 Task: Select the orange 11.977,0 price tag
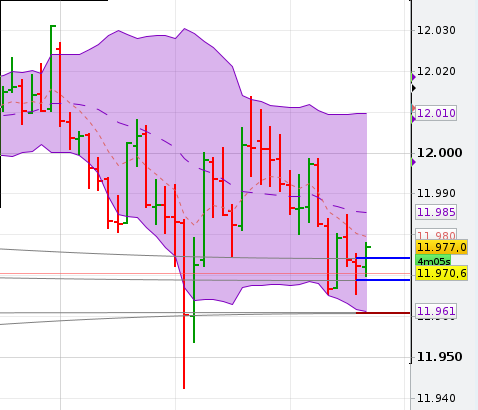pos(442,247)
